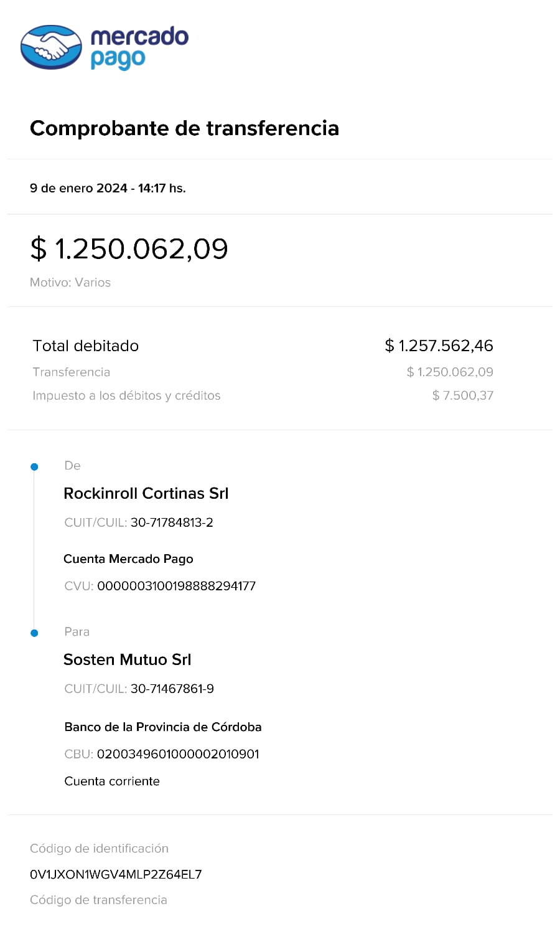
Task: Click the Total debitado label
Action: click(x=86, y=346)
